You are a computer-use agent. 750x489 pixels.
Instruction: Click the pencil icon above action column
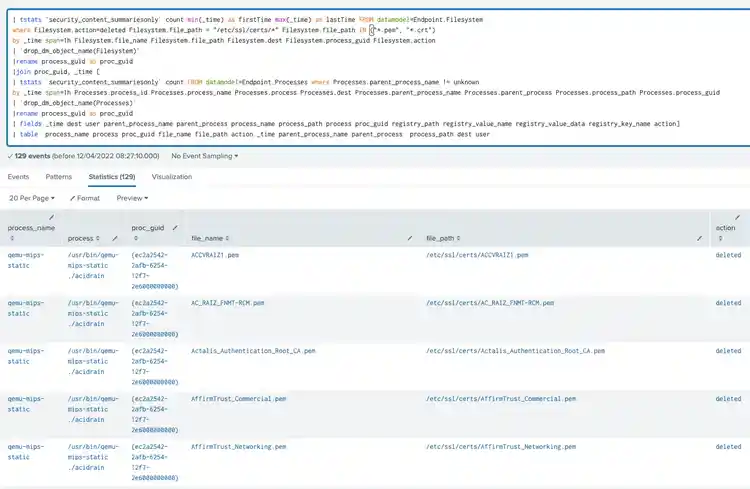[x=737, y=217]
